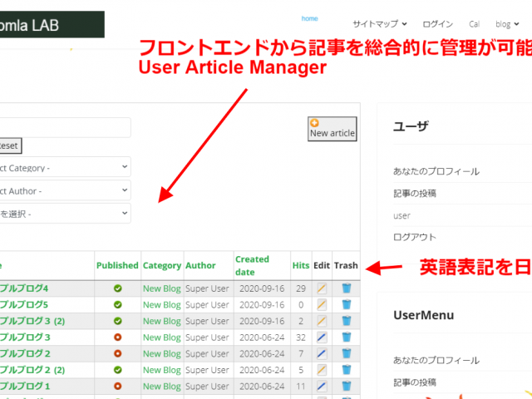
Task: Click edit pencil icon for ブログ5
Action: [x=322, y=305]
